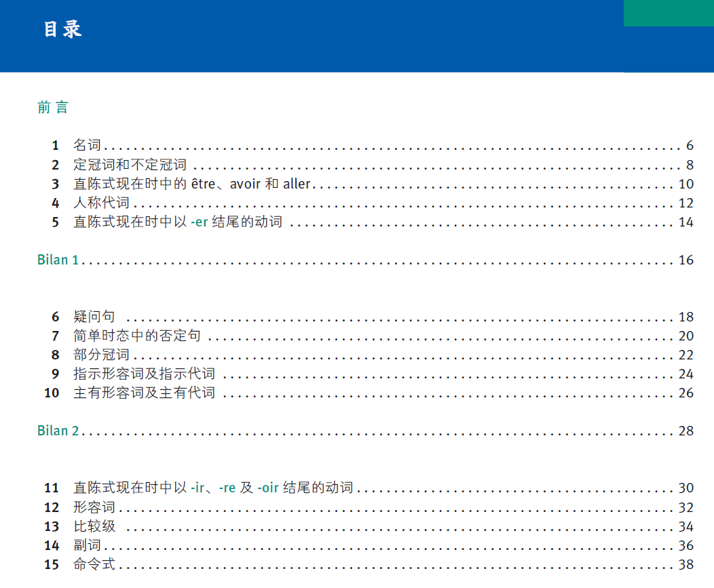Screen dimensions: 714x588
Task: Click the green block in banner corner
Action: tap(668, 13)
